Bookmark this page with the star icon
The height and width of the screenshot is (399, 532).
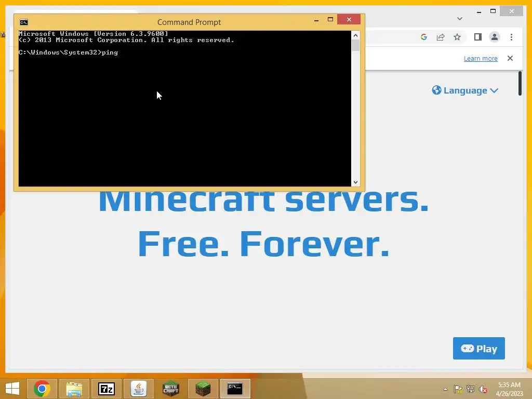[x=457, y=37]
